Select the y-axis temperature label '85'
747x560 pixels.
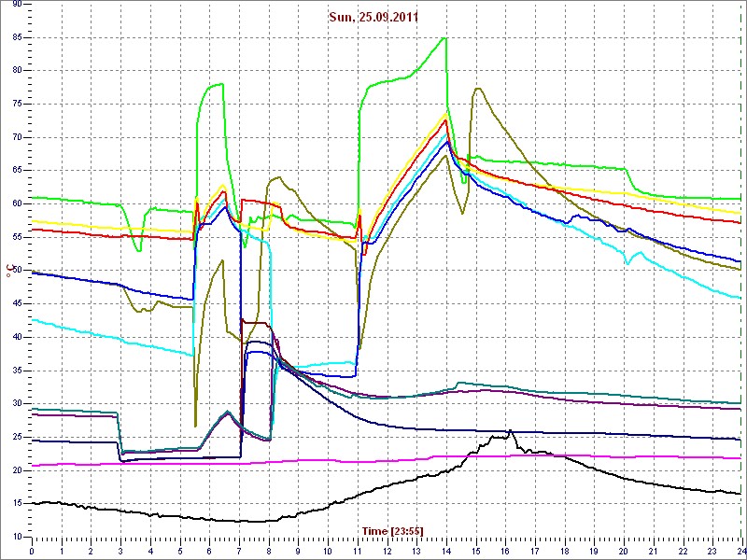(16, 37)
